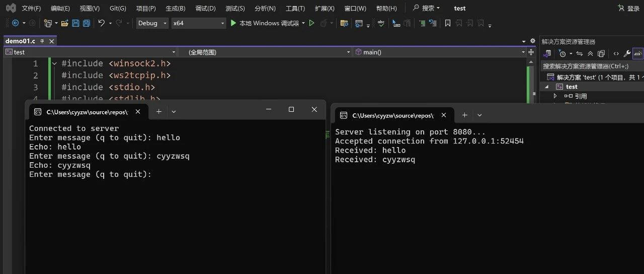Screen dimensions: 644x274
Task: Open the 调试(D) menu
Action: point(205,9)
